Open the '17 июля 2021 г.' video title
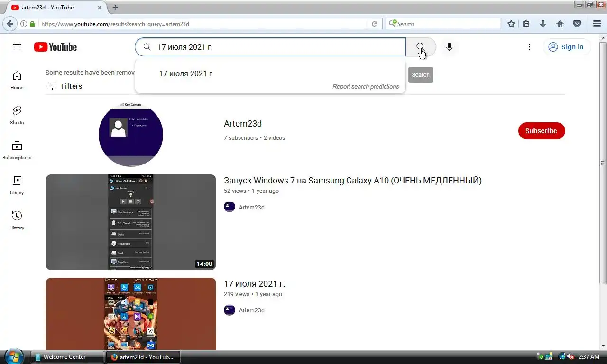 tap(255, 284)
